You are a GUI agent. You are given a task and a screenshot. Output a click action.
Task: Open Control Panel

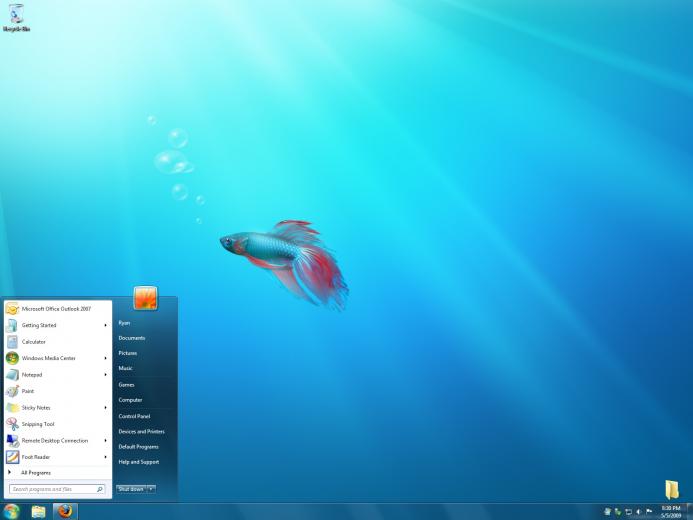pos(134,416)
